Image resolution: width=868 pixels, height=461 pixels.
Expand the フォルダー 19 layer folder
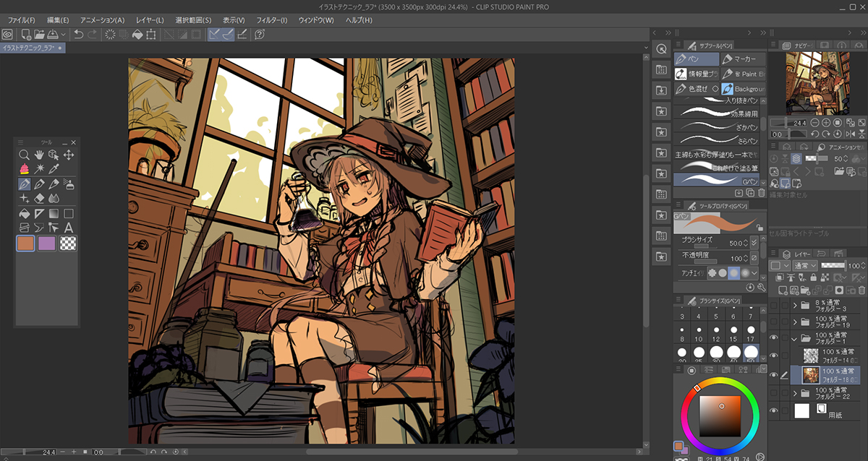[x=796, y=322]
